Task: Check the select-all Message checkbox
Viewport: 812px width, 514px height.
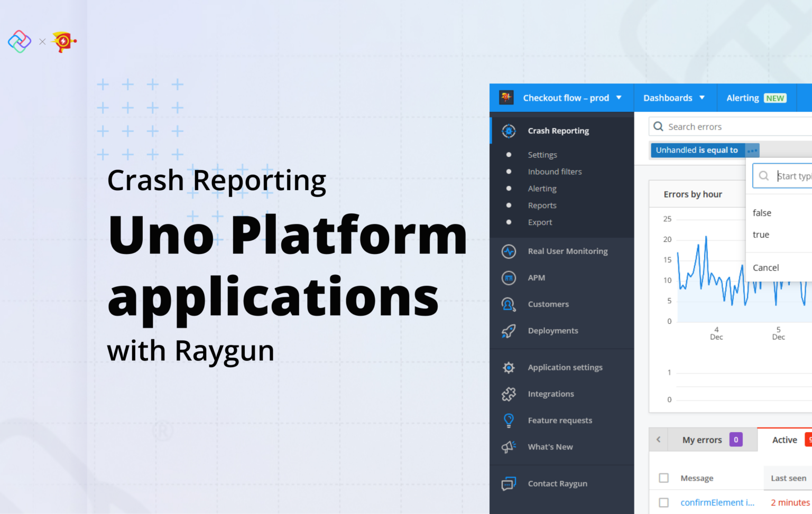Action: 663,478
